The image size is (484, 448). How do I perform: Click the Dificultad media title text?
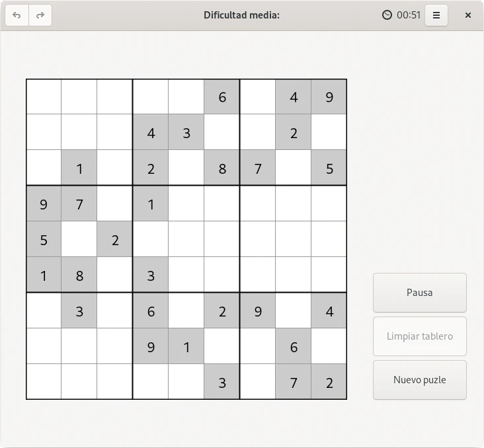click(242, 15)
